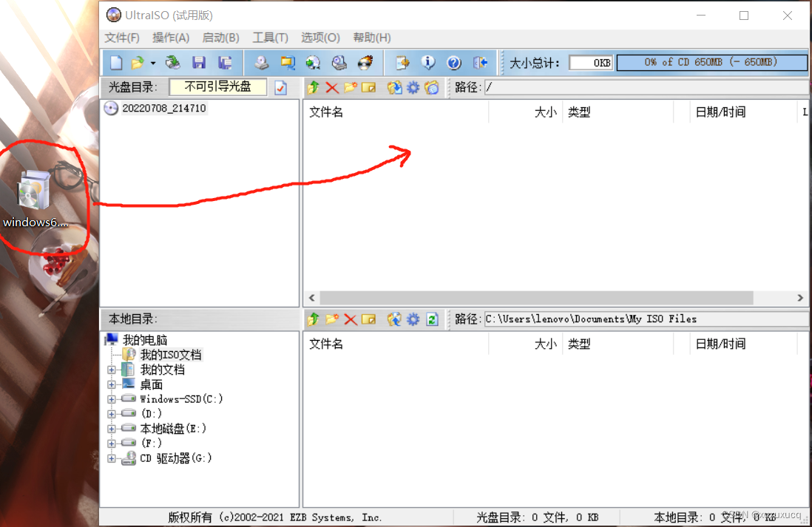Image resolution: width=812 pixels, height=527 pixels.
Task: Click the Extract icon in the 光盘目录 toolbar
Action: coord(395,87)
